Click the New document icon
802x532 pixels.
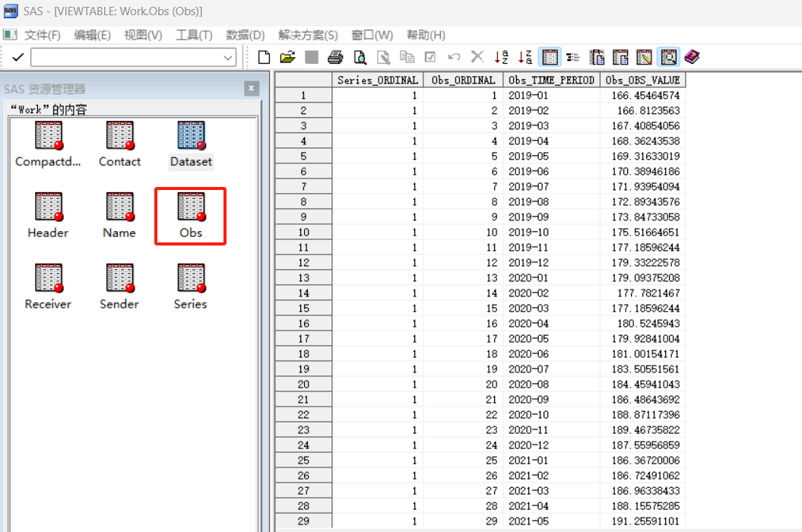[265, 57]
